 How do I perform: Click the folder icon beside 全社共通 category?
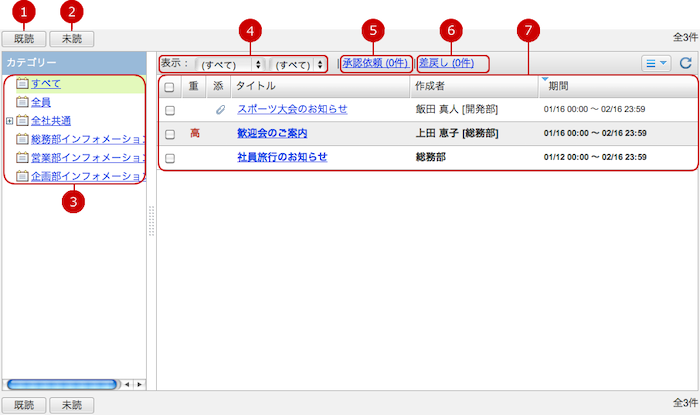point(22,120)
